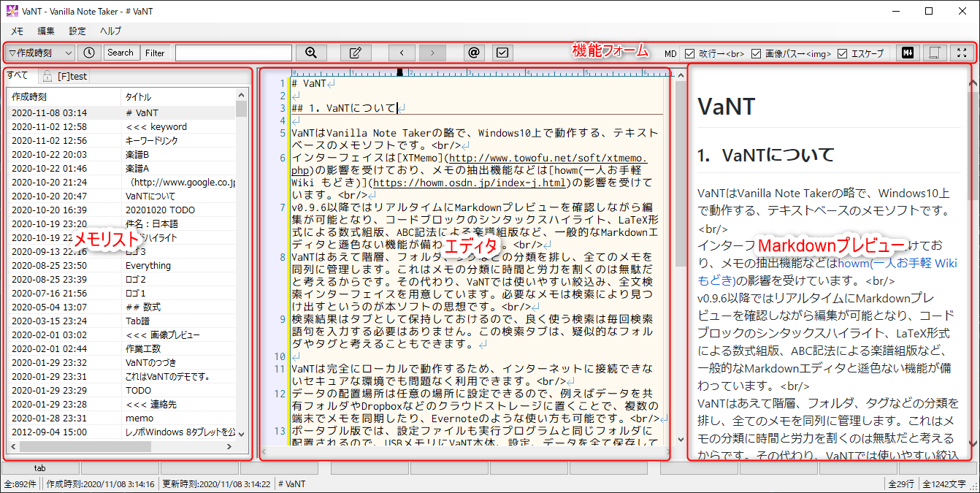Select the memo dated 2012-09-04 15:00

click(121, 432)
